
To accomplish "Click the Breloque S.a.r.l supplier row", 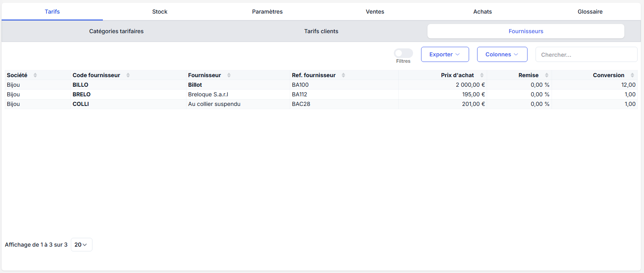I will click(208, 94).
